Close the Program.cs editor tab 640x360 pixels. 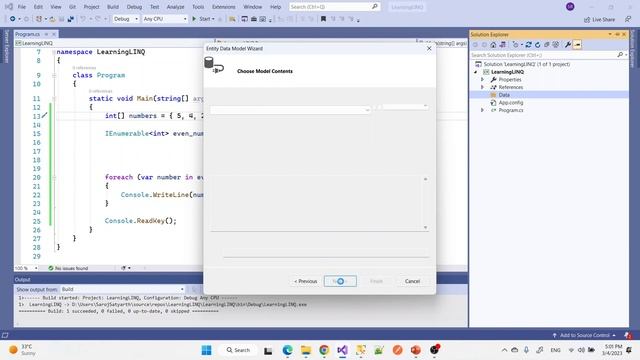coord(54,34)
